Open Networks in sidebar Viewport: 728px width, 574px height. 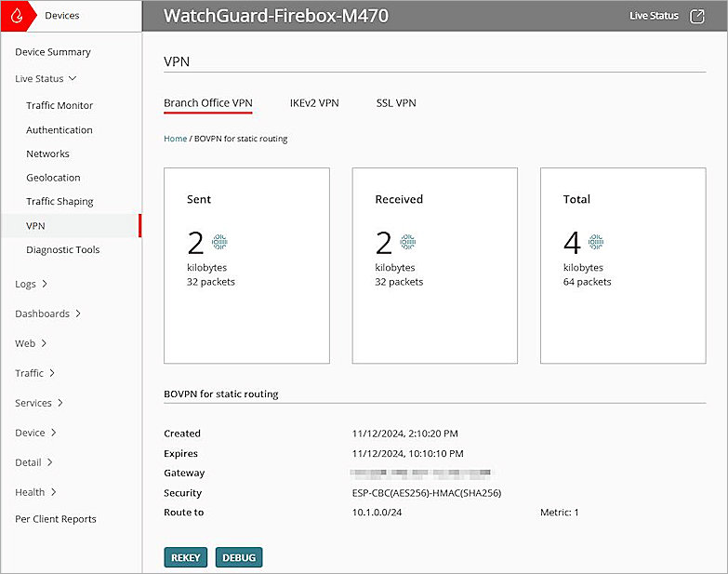[x=47, y=154]
